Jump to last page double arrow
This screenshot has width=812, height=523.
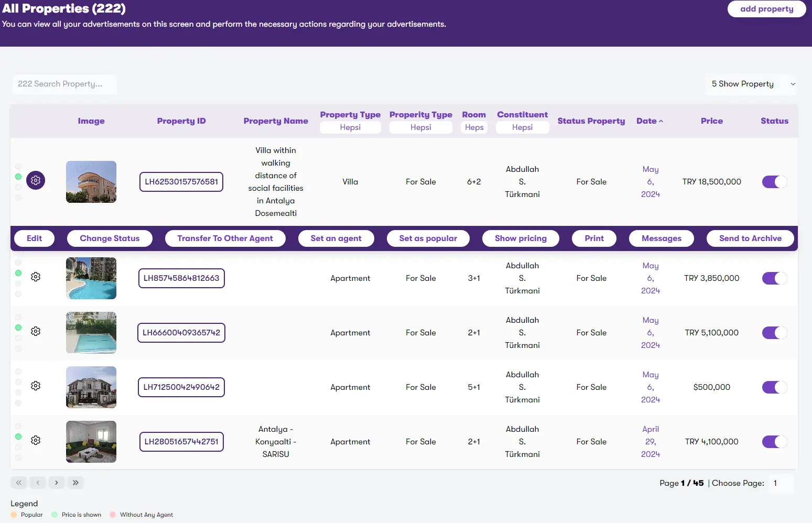[x=75, y=483]
